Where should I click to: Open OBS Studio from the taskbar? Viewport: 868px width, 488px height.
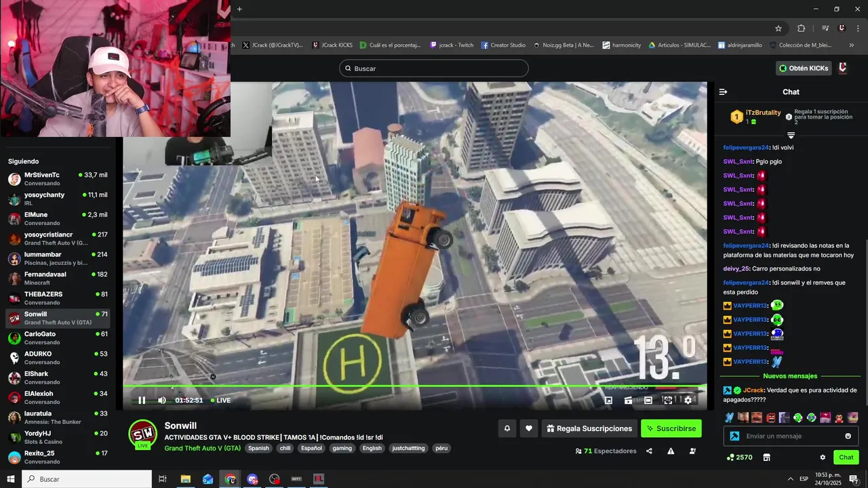click(275, 479)
